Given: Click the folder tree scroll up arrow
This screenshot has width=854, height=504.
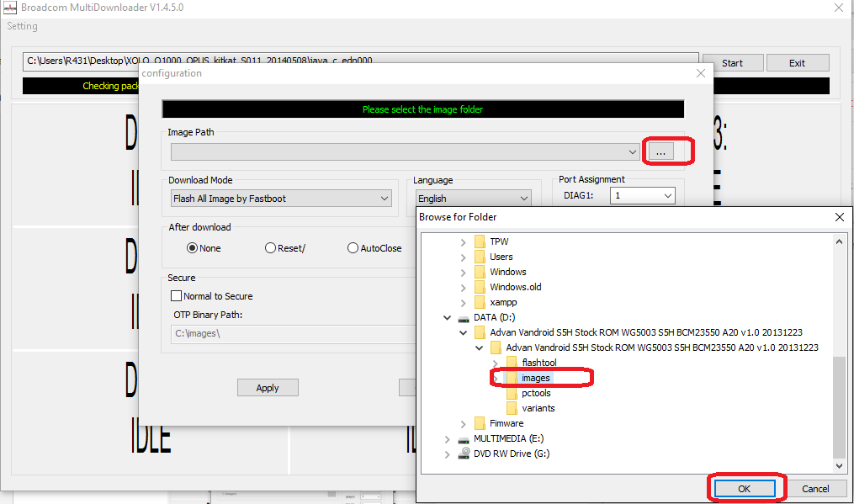Looking at the screenshot, I should (840, 241).
